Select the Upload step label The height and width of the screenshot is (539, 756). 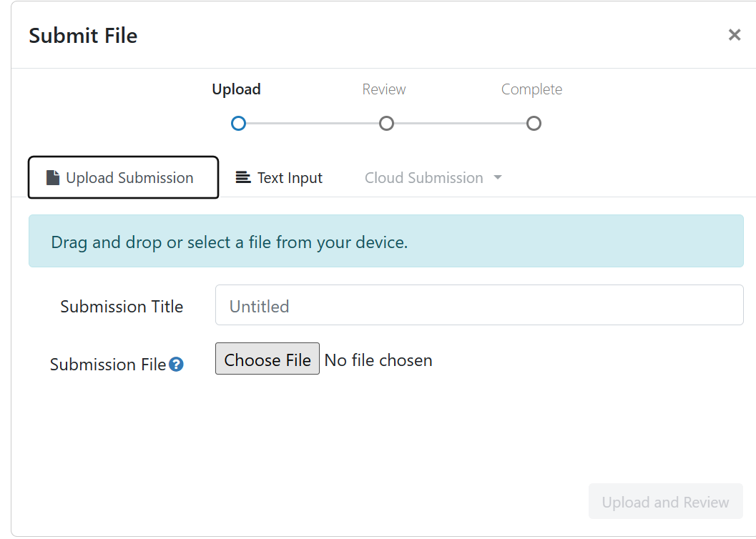(236, 89)
